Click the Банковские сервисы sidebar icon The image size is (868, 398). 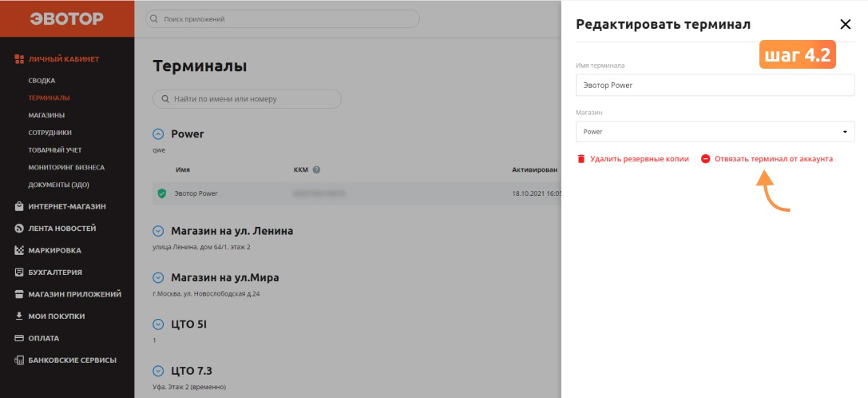click(19, 360)
